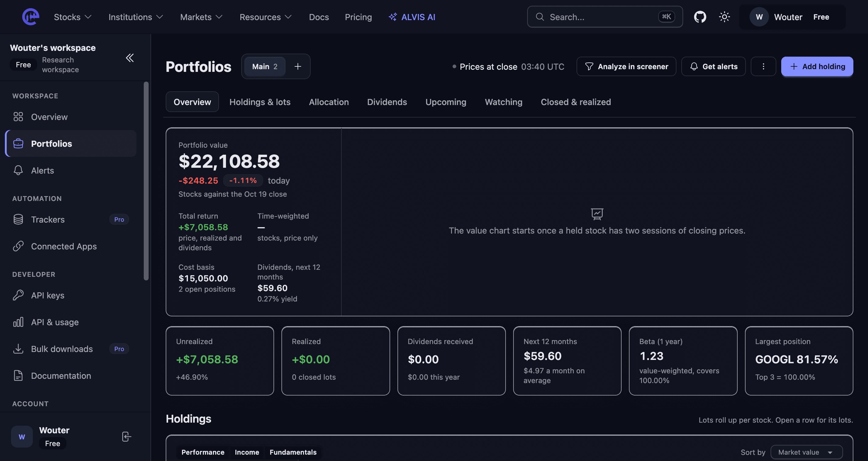The image size is (868, 461).
Task: Switch to the Holdings & lots tab
Action: pyautogui.click(x=260, y=102)
